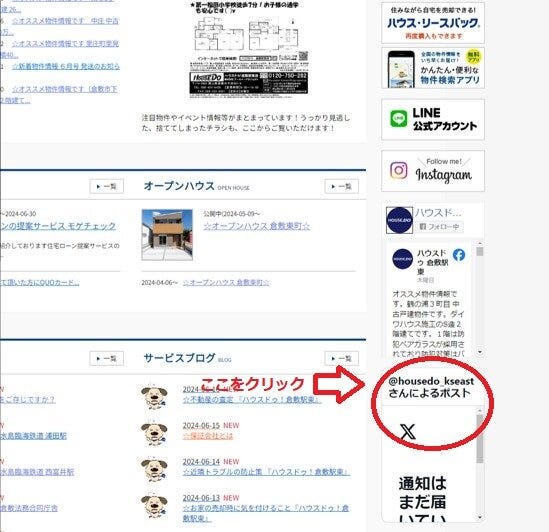Click the dog mascot icon beside 2024-06-15 post

point(154,433)
